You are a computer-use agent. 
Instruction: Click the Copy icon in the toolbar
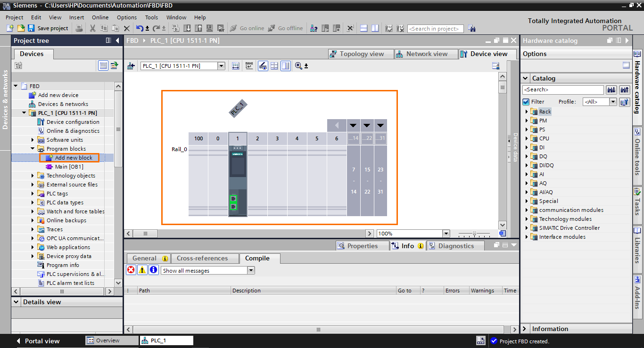pyautogui.click(x=104, y=28)
